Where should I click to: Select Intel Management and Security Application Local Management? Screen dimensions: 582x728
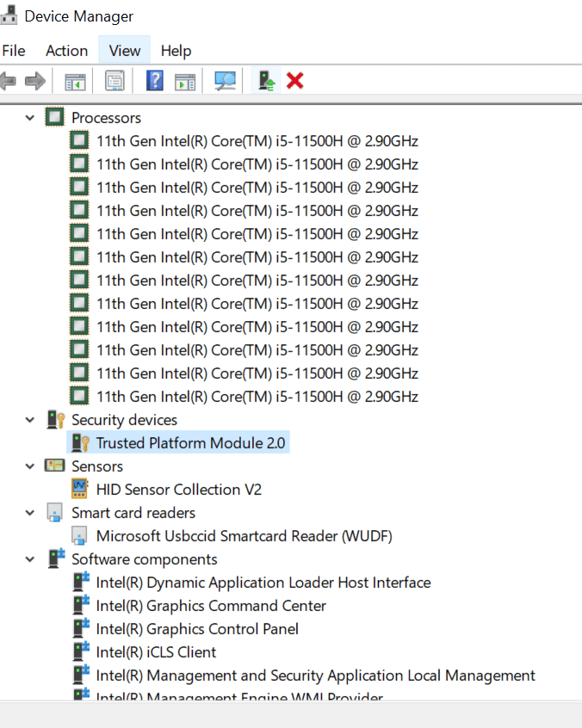pyautogui.click(x=316, y=675)
